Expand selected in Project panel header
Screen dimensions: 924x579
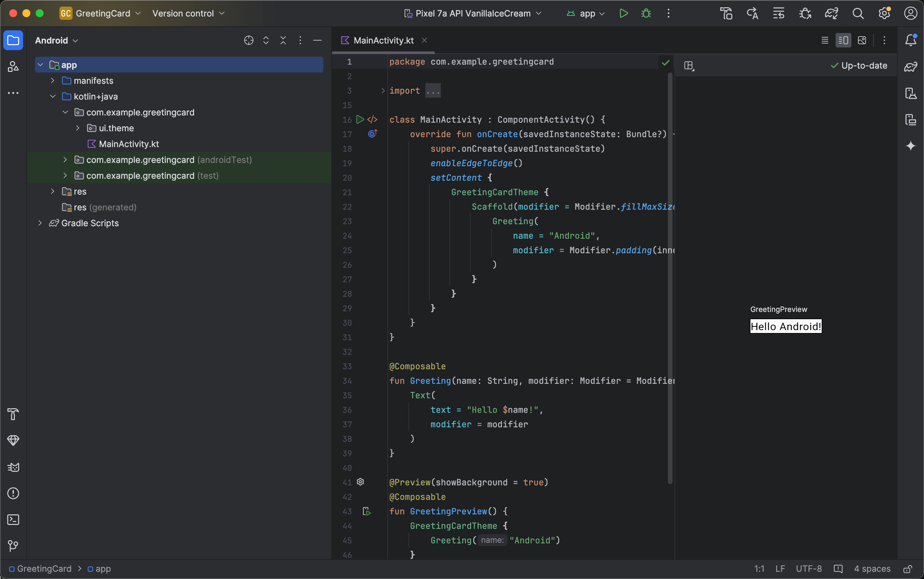[x=266, y=40]
